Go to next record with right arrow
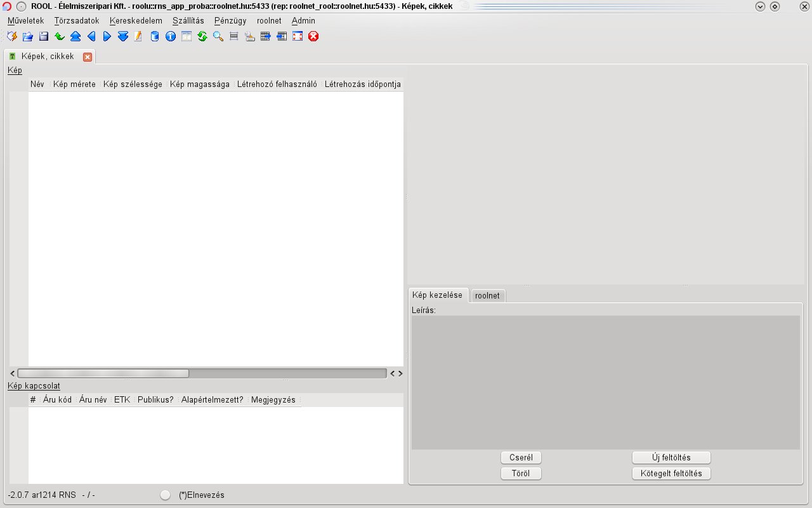The height and width of the screenshot is (508, 812). click(107, 37)
